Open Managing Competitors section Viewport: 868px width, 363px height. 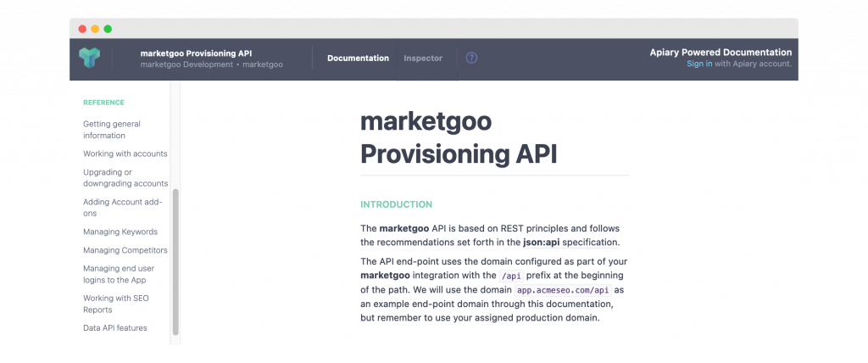[x=125, y=250]
